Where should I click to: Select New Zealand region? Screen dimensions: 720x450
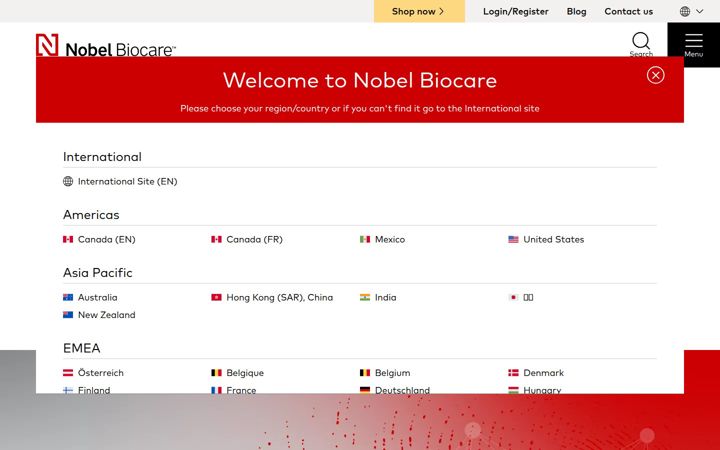point(107,315)
